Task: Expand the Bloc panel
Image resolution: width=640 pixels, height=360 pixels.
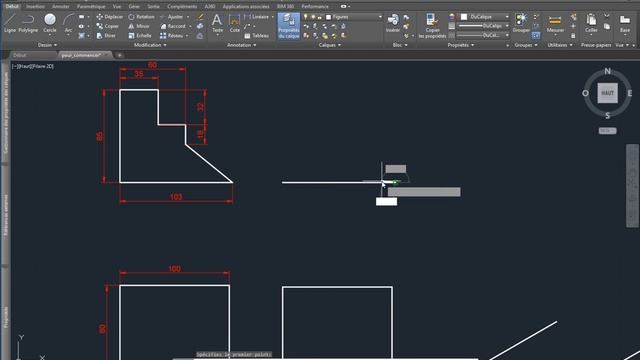Action: (400, 45)
